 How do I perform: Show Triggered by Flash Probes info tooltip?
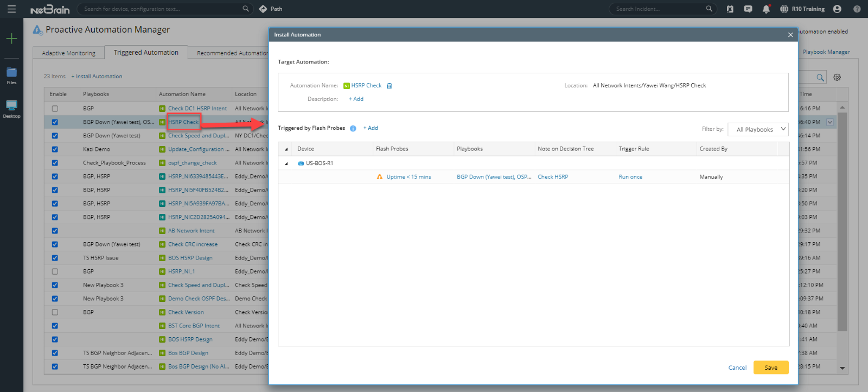pos(353,129)
